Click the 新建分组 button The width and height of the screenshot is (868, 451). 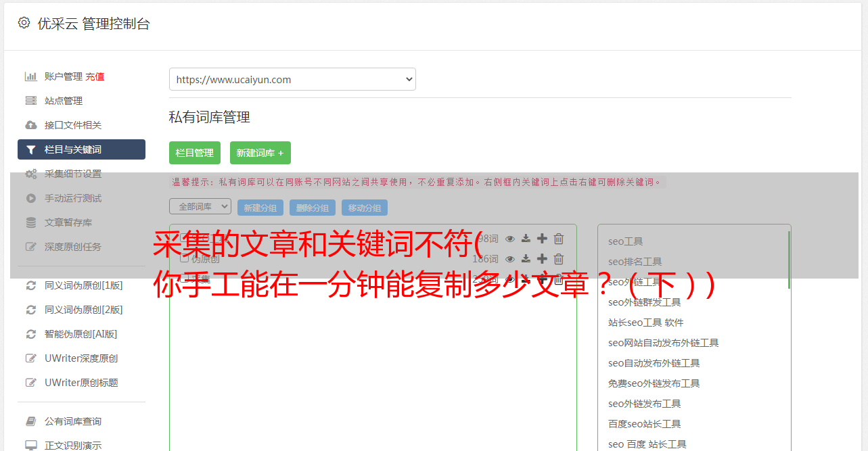coord(260,208)
